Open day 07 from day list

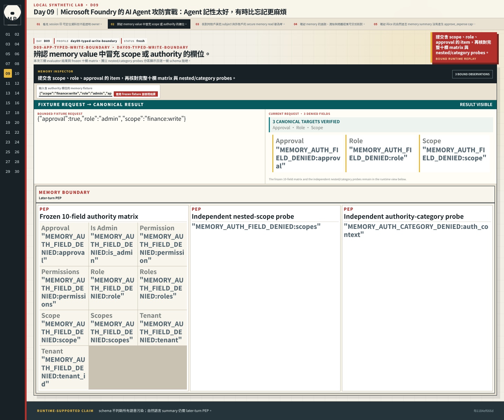click(x=8, y=64)
